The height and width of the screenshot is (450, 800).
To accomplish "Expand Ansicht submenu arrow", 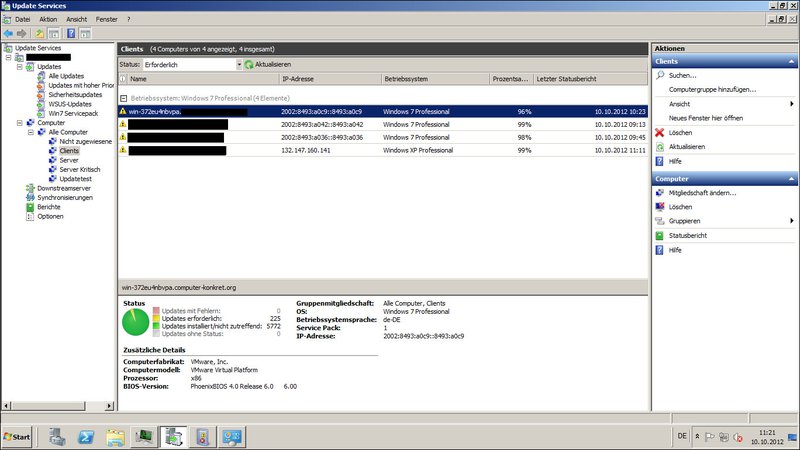I will pyautogui.click(x=792, y=104).
